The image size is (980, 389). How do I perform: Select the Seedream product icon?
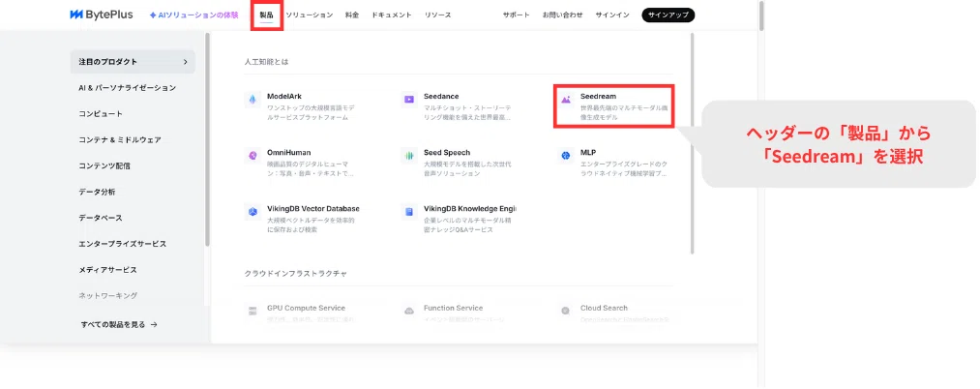(x=566, y=100)
